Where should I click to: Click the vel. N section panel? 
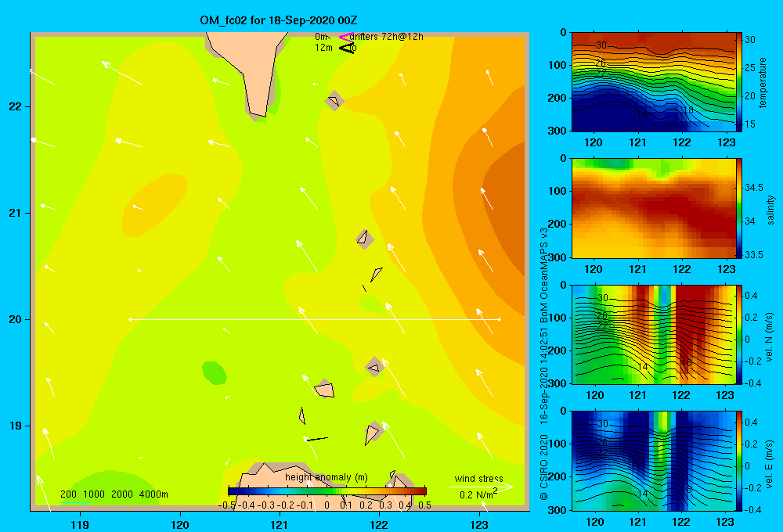point(653,334)
